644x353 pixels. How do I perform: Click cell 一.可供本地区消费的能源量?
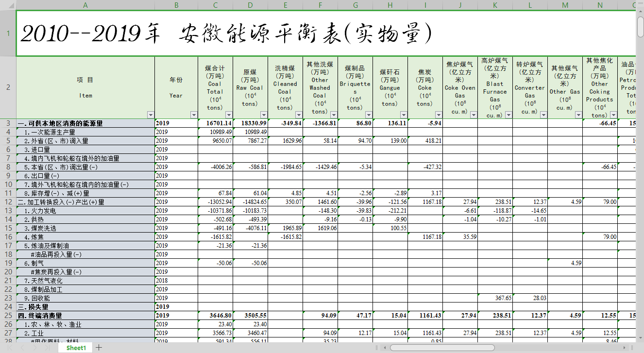(x=85, y=123)
